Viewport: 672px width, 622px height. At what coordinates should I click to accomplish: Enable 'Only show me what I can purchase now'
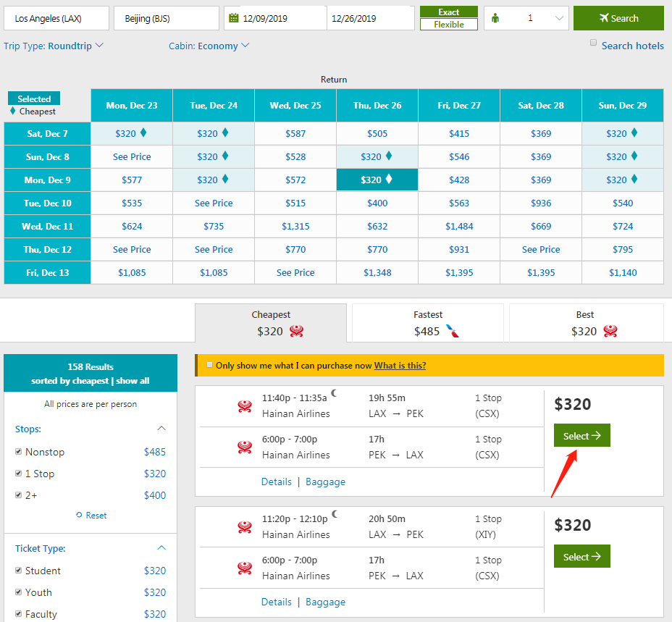point(209,365)
